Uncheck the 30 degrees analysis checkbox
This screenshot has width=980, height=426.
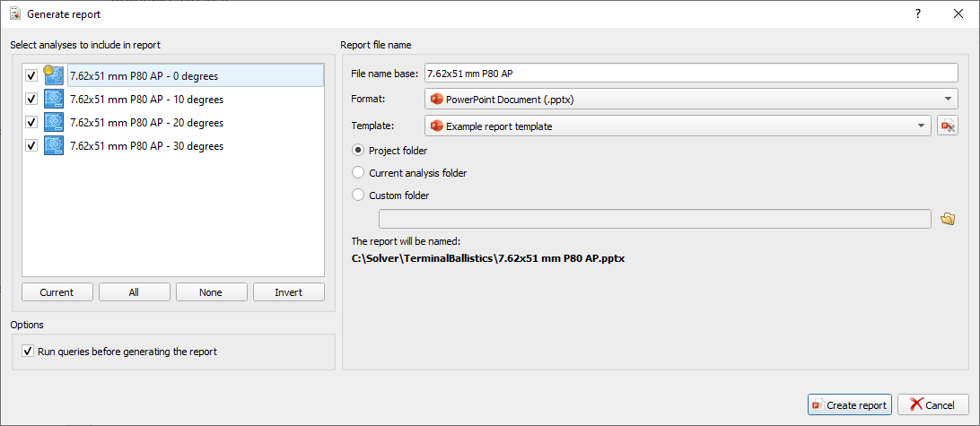coord(31,146)
